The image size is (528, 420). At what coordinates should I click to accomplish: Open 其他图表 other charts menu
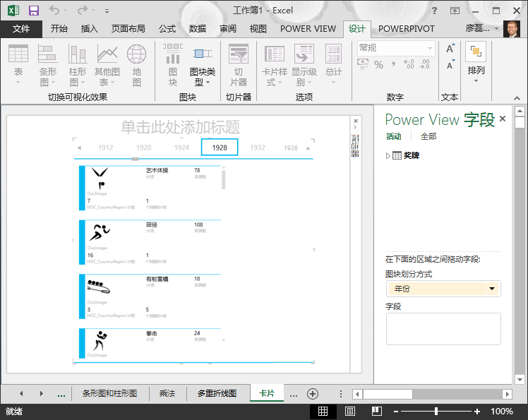(107, 65)
